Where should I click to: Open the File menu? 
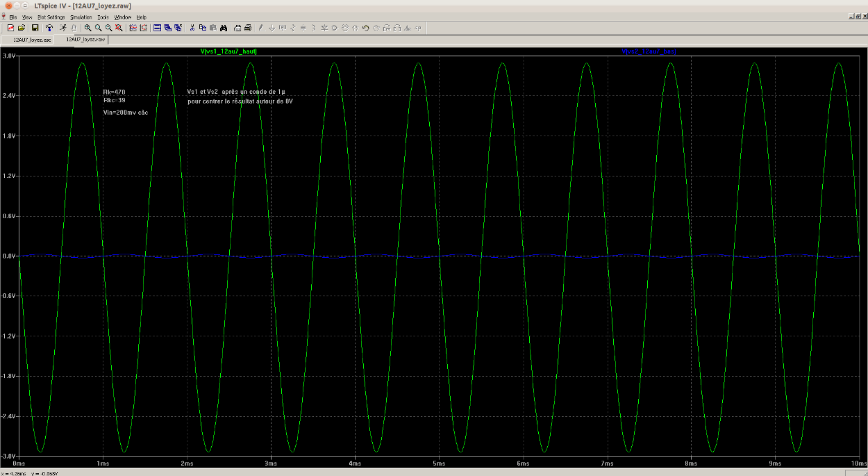(x=13, y=17)
